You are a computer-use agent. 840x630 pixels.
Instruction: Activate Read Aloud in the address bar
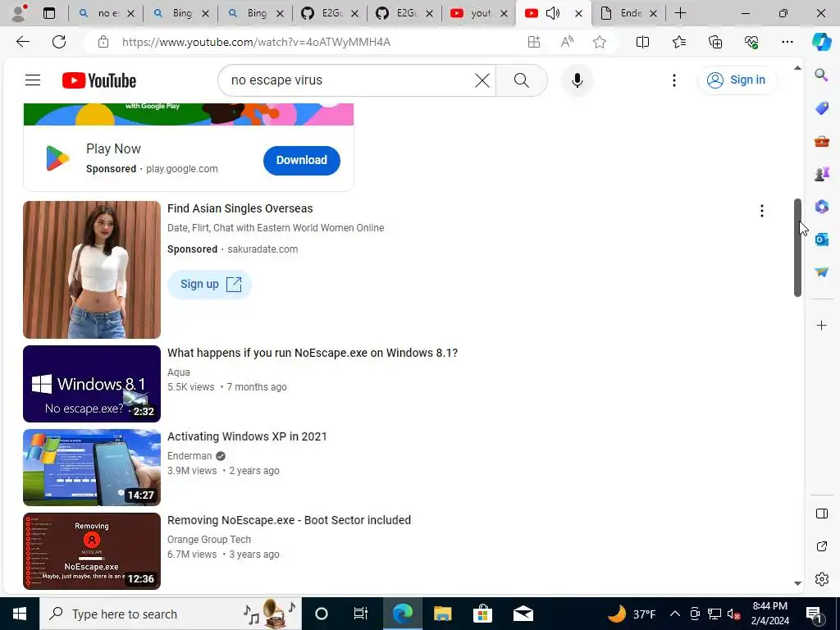point(567,42)
